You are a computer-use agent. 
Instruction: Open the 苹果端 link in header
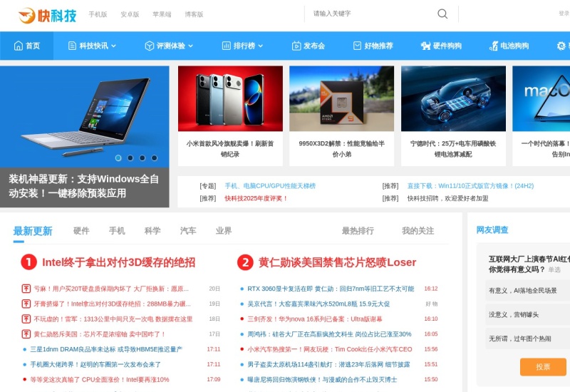click(x=162, y=14)
